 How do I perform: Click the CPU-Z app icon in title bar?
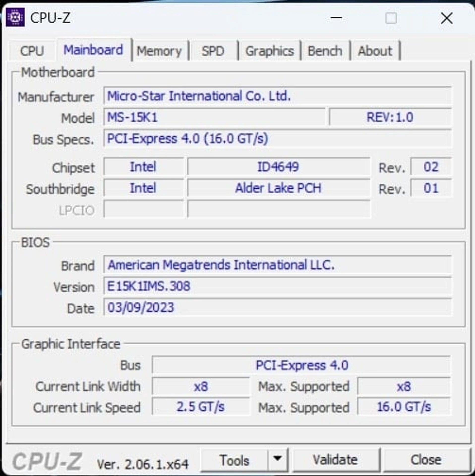coord(15,17)
